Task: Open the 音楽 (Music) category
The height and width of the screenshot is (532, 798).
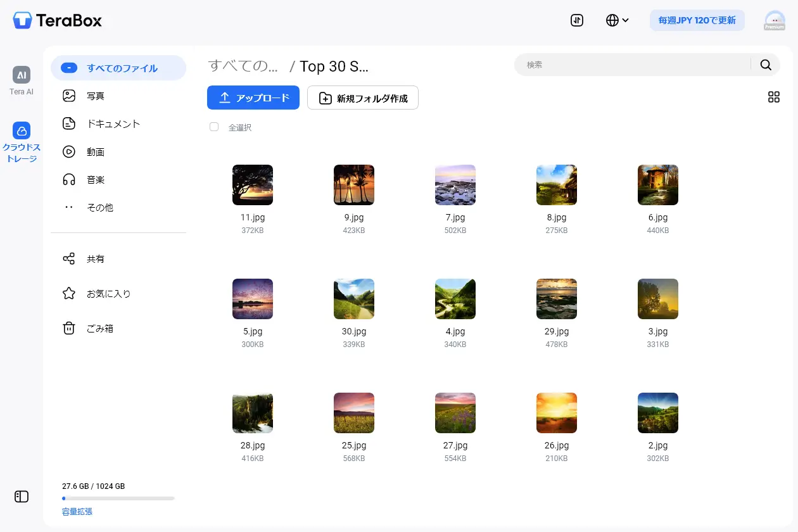Action: (95, 179)
